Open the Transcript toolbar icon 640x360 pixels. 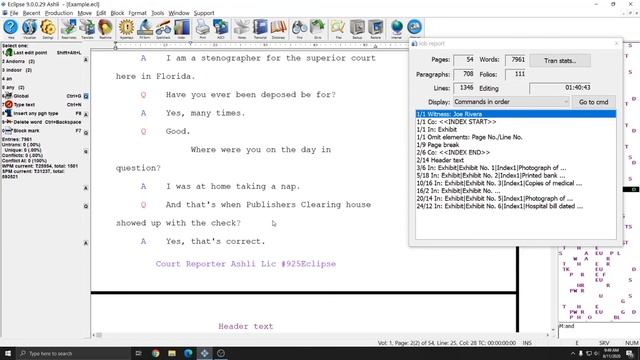[260, 29]
